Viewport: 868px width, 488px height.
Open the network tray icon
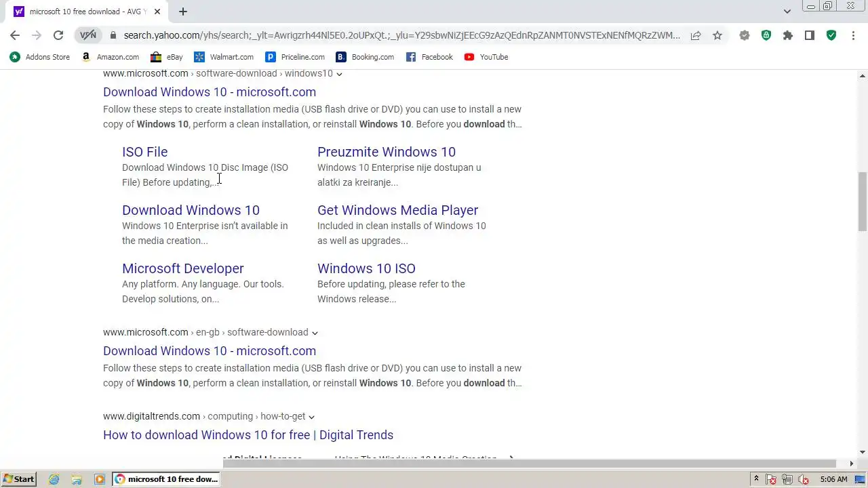click(787, 479)
